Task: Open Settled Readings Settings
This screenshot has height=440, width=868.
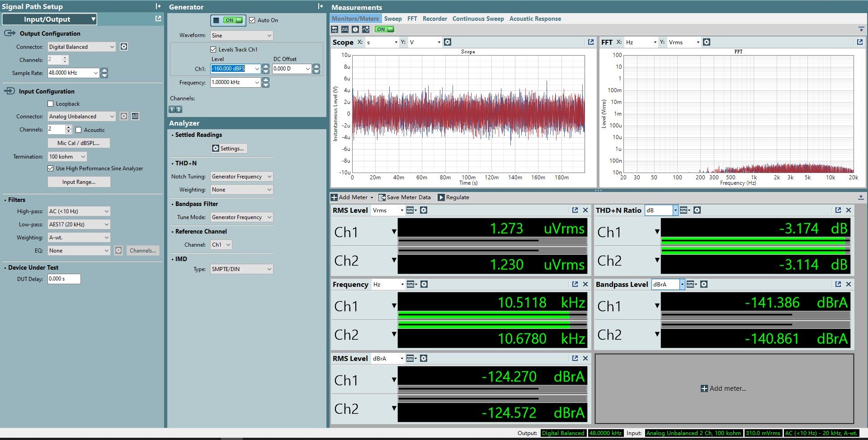Action: pos(229,148)
